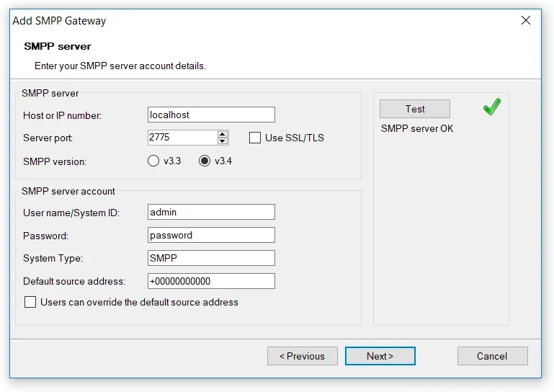This screenshot has height=392, width=554.
Task: Click the Server port label
Action: pos(48,138)
